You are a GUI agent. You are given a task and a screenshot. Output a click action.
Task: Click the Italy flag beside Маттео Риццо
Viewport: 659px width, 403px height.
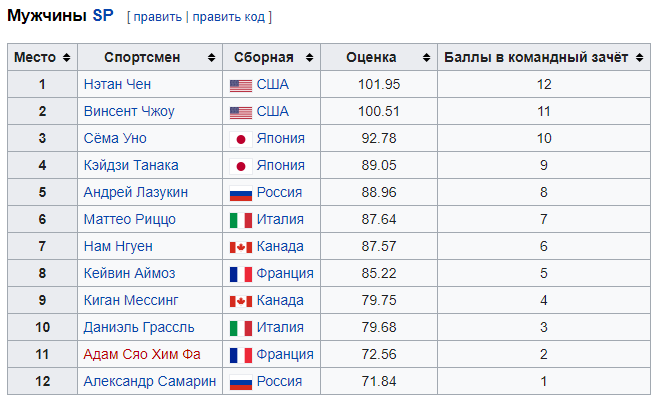[x=241, y=220]
